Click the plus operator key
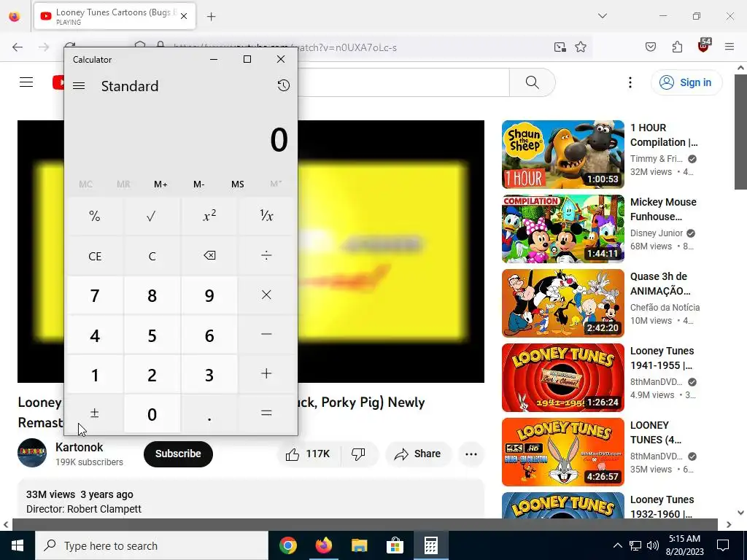The height and width of the screenshot is (560, 747). click(x=266, y=374)
